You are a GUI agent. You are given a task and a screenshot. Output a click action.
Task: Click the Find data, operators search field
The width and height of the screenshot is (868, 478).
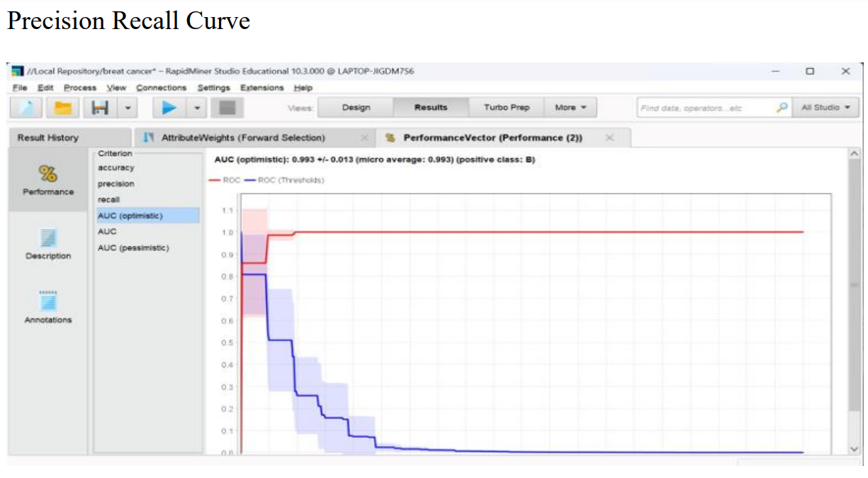[705, 108]
